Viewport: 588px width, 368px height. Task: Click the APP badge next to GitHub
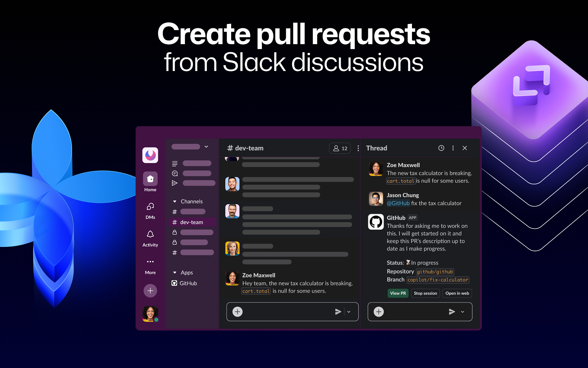[x=413, y=218]
